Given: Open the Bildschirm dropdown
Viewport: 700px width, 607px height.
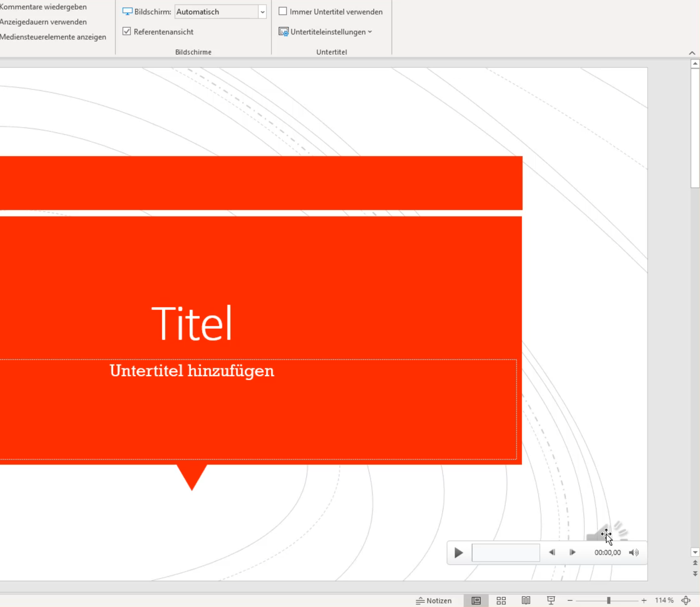Looking at the screenshot, I should (262, 12).
